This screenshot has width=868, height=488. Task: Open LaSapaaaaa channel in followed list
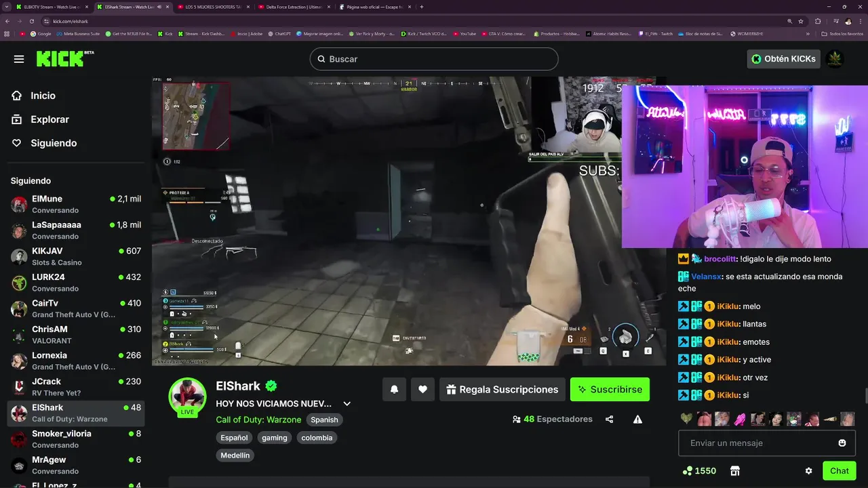[x=76, y=230]
